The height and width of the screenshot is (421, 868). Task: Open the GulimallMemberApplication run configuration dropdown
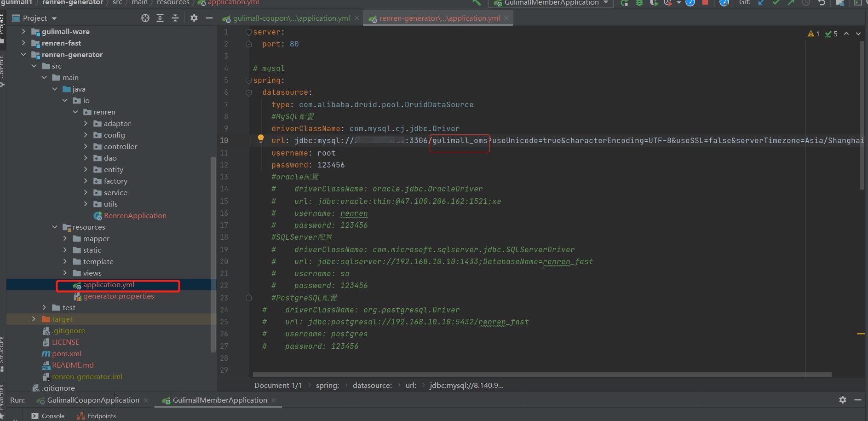(x=551, y=3)
